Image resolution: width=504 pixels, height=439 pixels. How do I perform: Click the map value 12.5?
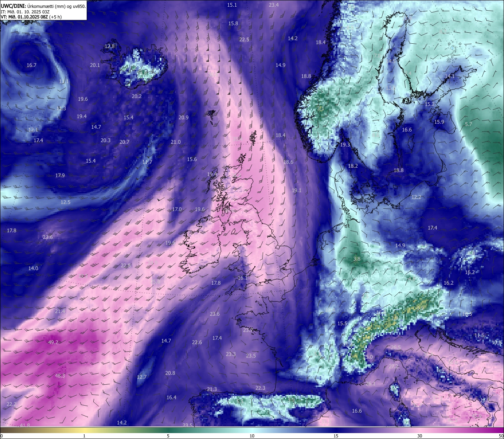(65, 202)
